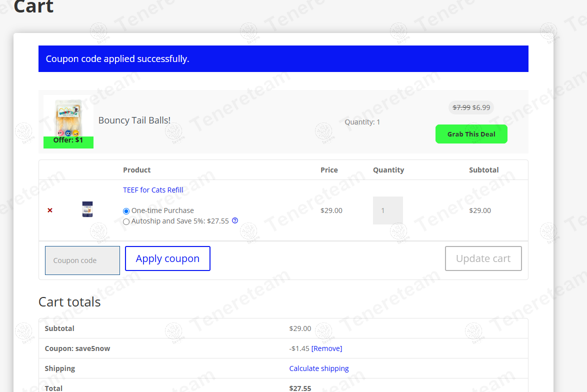Click the quantity field for TEEF refill
587x392 pixels.
click(x=387, y=210)
